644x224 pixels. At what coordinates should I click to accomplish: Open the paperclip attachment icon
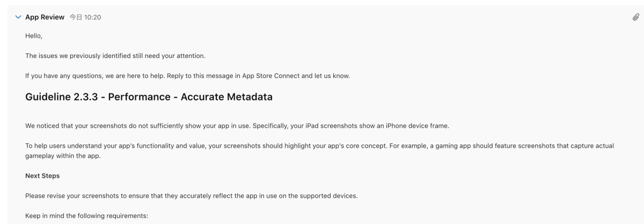635,18
